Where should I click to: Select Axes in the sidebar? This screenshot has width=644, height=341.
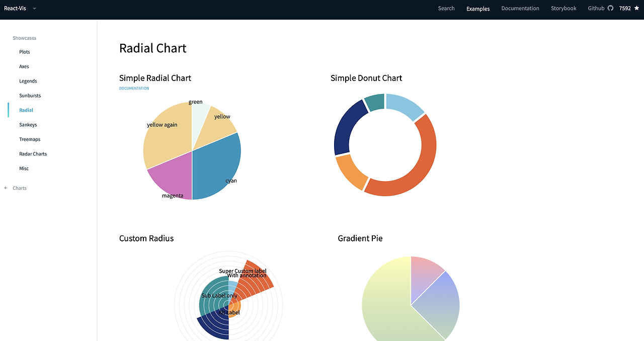click(x=24, y=66)
